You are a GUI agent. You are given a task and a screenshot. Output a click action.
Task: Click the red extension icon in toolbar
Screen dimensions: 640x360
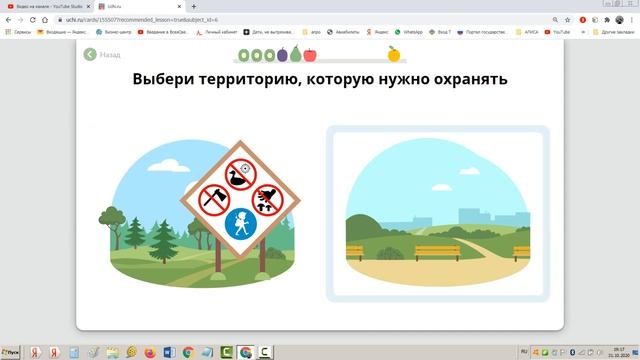(x=583, y=20)
